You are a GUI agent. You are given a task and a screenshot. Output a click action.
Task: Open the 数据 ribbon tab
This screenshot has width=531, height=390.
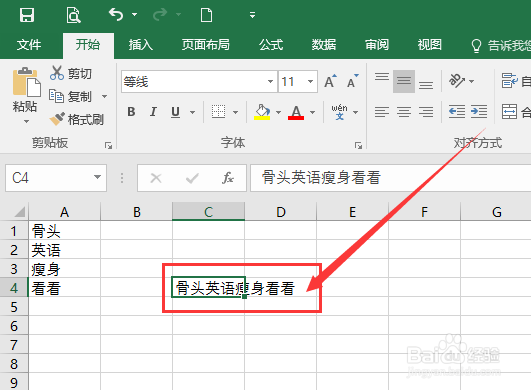[324, 45]
